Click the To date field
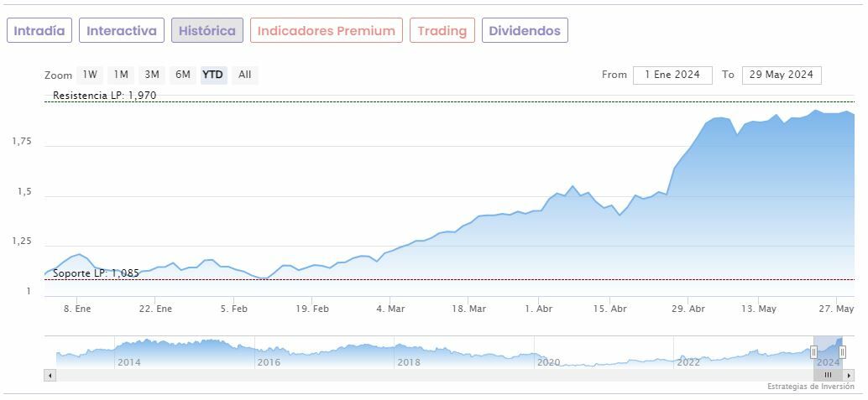 pos(782,75)
